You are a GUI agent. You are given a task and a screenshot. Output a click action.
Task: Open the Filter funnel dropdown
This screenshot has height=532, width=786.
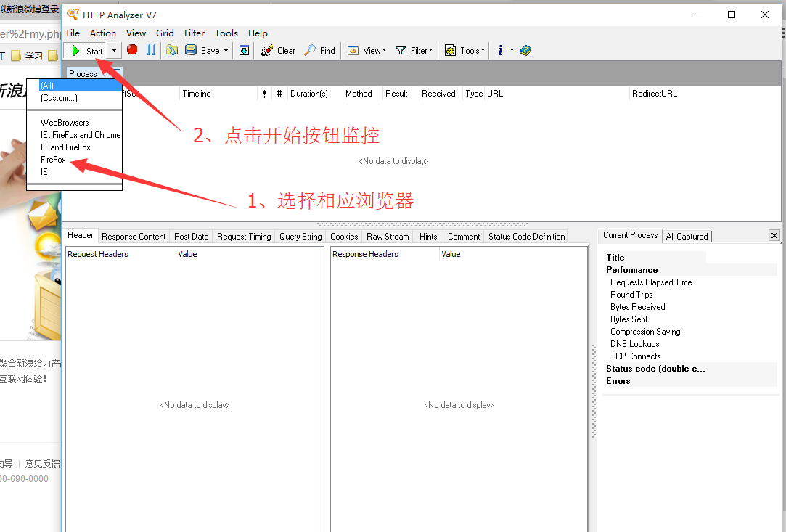pos(414,51)
